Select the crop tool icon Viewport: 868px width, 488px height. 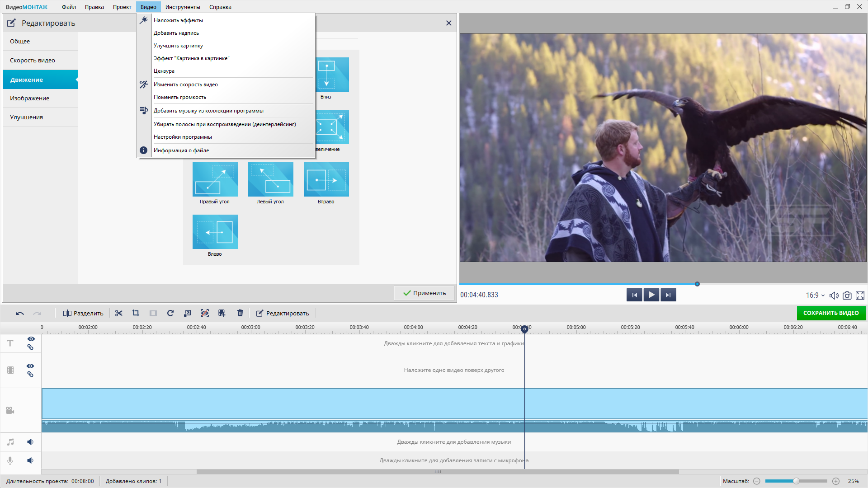point(136,313)
